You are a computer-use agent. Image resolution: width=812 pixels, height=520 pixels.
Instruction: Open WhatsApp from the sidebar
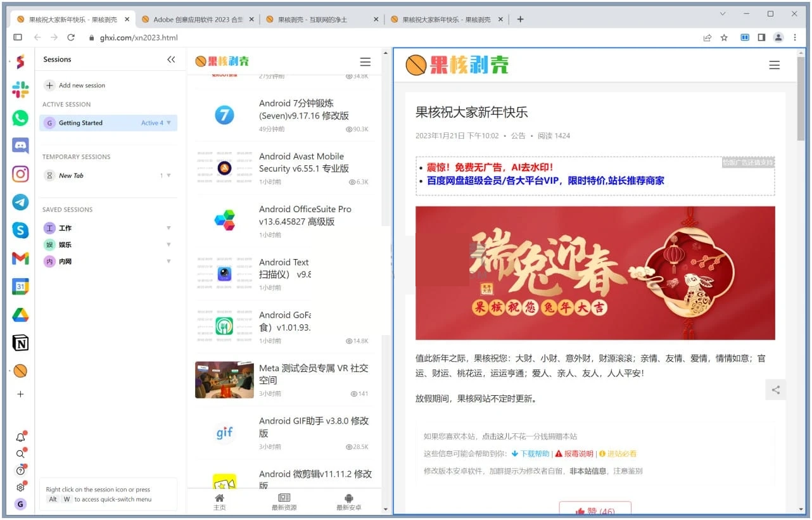coord(20,118)
